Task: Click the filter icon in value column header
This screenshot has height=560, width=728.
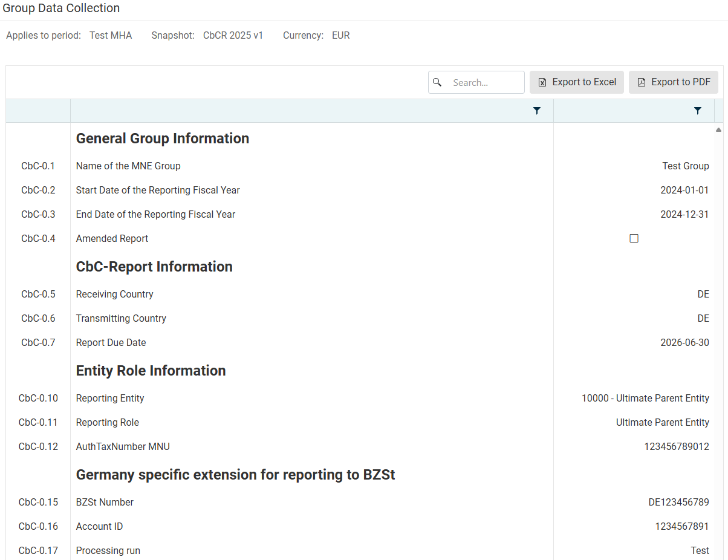Action: 698,111
